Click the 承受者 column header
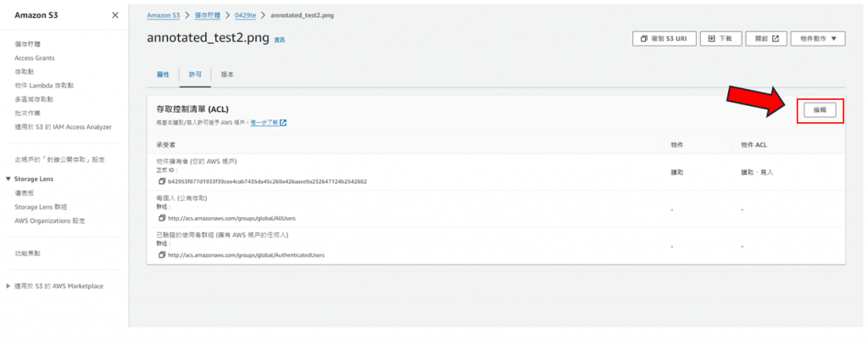Image resolution: width=868 pixels, height=345 pixels. pos(166,145)
